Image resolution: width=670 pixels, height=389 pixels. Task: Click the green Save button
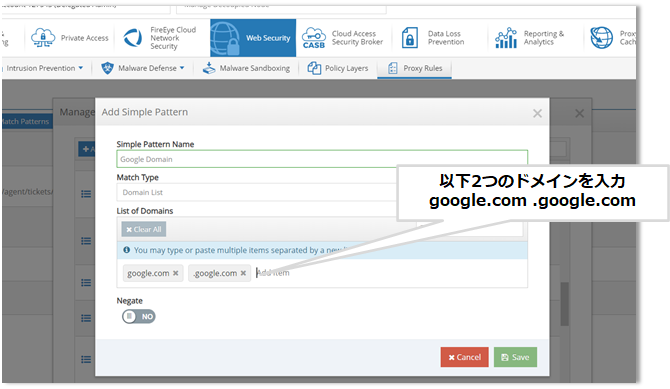coord(515,357)
